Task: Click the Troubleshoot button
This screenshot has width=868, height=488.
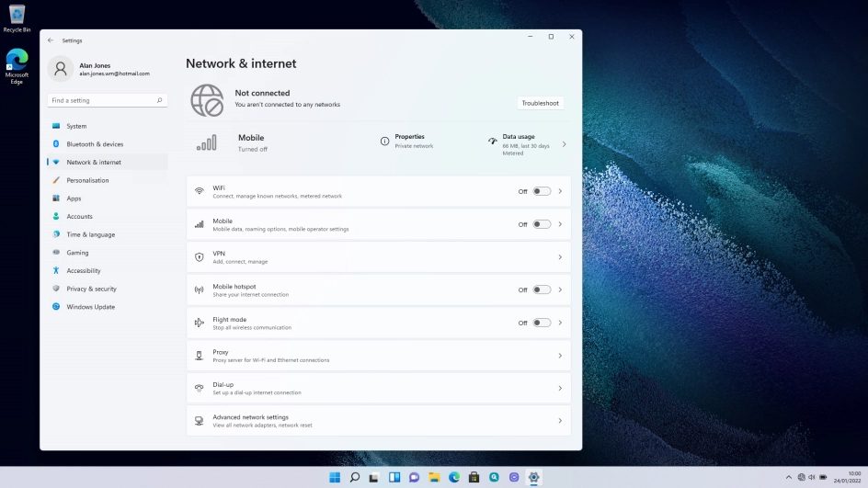Action: [x=540, y=103]
